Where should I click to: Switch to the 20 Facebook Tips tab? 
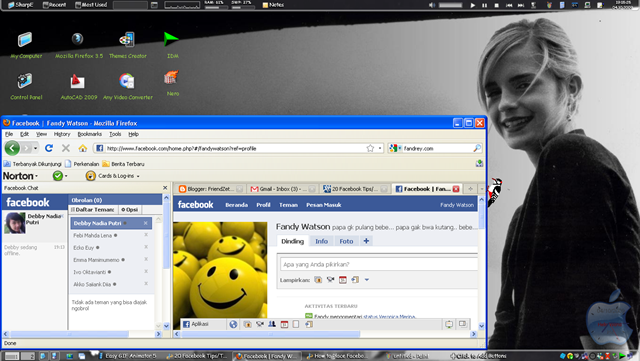pyautogui.click(x=355, y=189)
